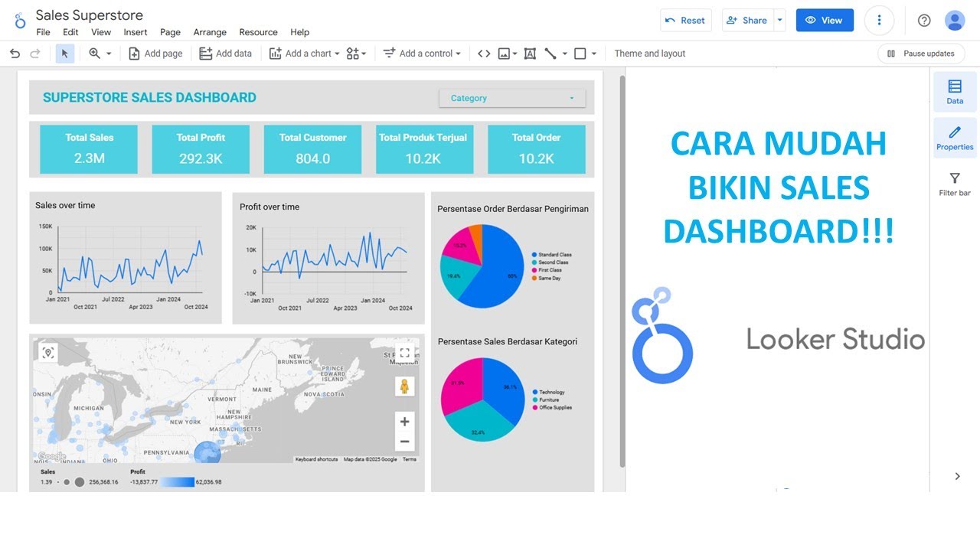Open the Help menu

point(300,32)
